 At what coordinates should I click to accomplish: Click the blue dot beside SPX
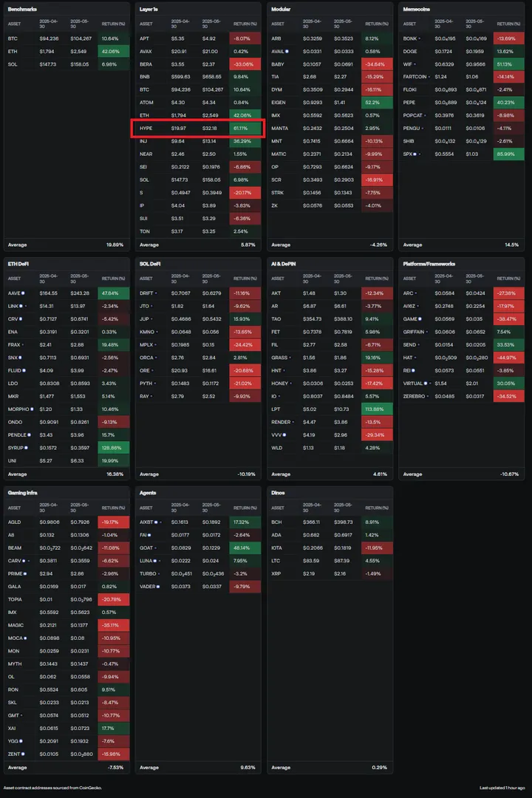[415, 154]
